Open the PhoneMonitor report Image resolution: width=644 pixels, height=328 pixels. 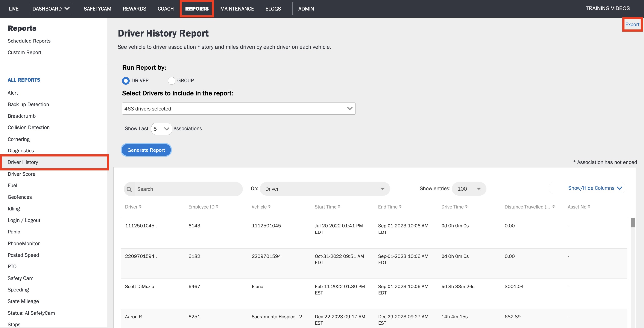point(23,243)
